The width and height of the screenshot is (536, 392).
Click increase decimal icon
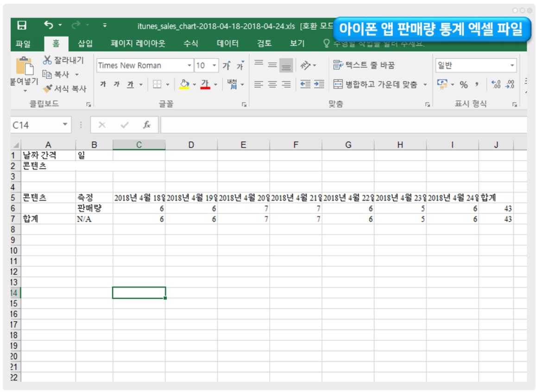496,84
